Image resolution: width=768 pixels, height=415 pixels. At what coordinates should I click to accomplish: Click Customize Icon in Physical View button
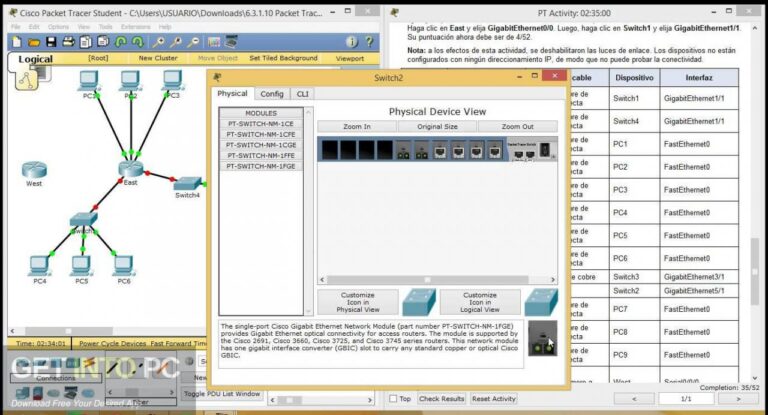(x=358, y=302)
